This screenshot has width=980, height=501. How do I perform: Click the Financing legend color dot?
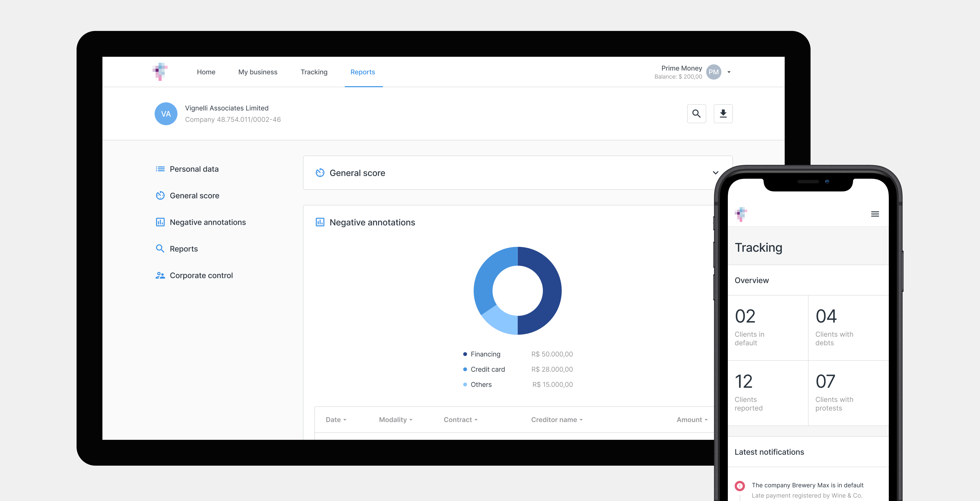(465, 354)
